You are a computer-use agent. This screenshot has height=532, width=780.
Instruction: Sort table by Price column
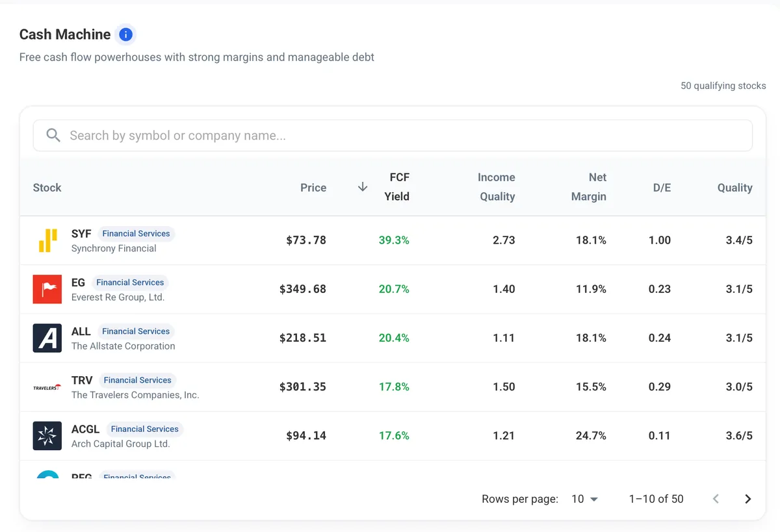(313, 188)
